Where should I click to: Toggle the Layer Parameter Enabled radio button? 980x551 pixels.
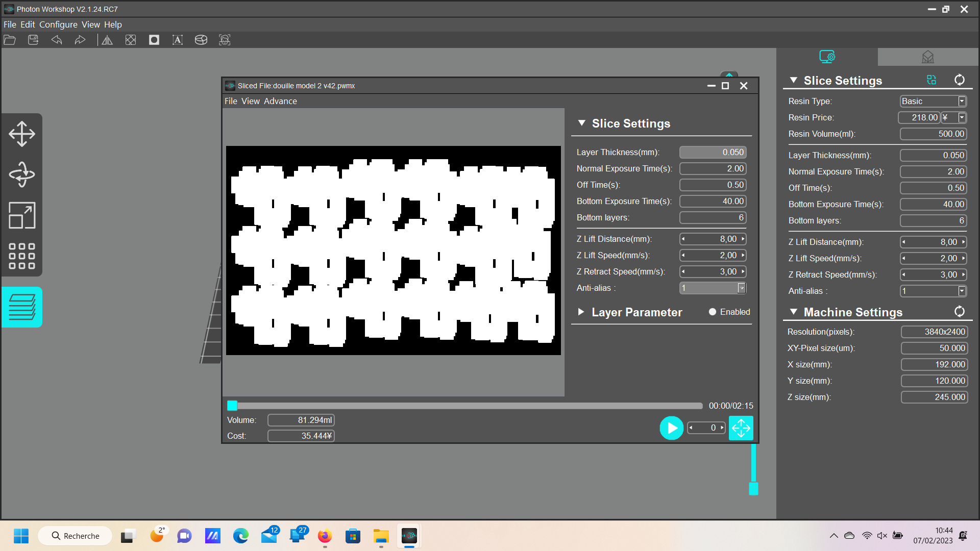point(713,312)
